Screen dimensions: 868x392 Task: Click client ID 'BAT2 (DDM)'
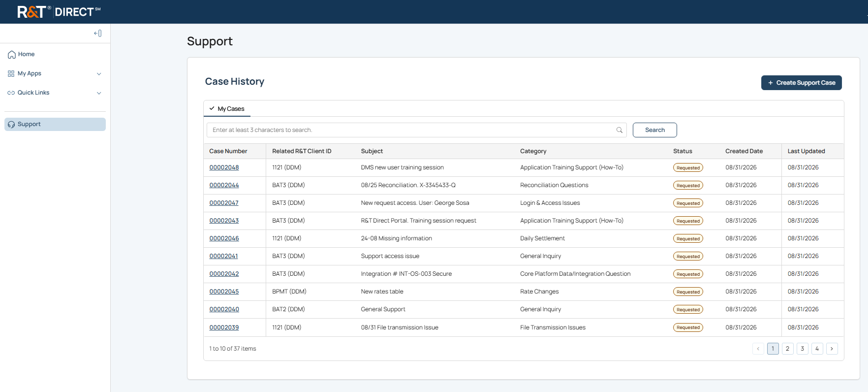click(x=288, y=309)
